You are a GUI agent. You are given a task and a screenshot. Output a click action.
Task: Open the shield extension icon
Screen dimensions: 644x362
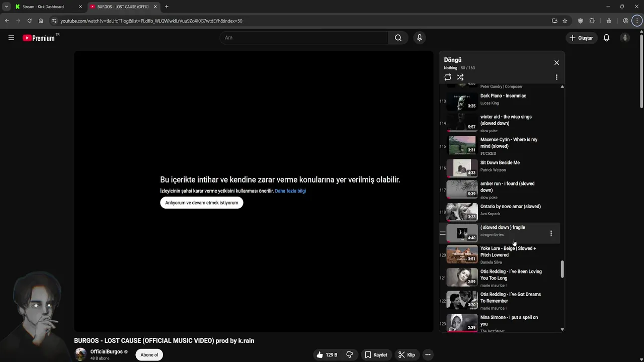tap(581, 21)
